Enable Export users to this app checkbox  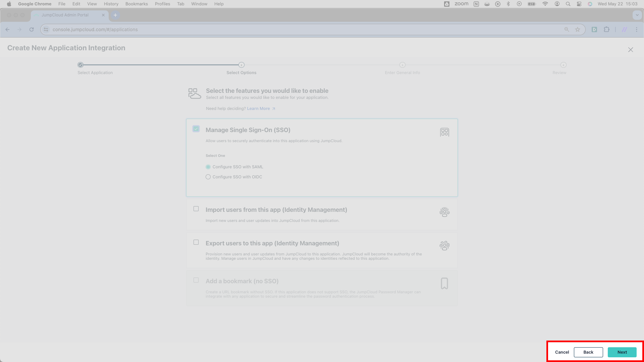[196, 242]
